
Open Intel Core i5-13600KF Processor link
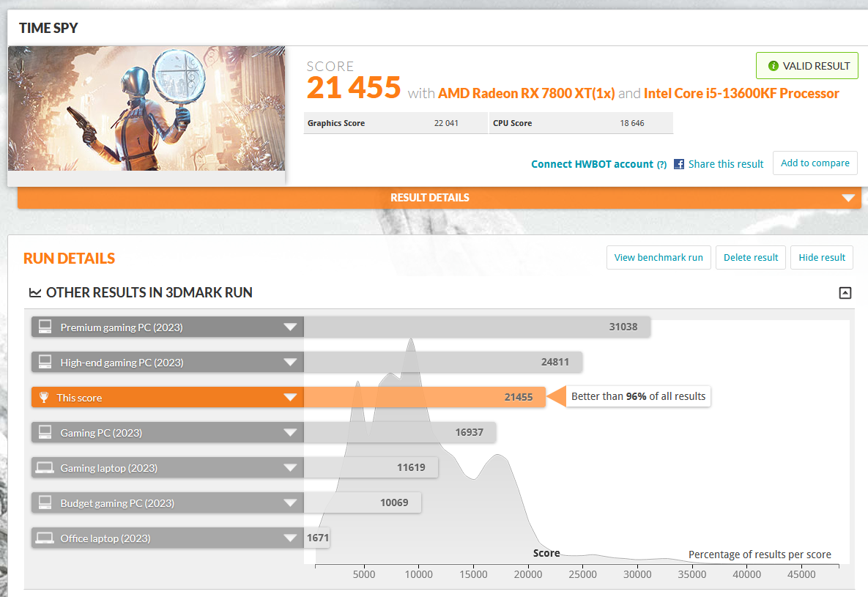coord(741,94)
